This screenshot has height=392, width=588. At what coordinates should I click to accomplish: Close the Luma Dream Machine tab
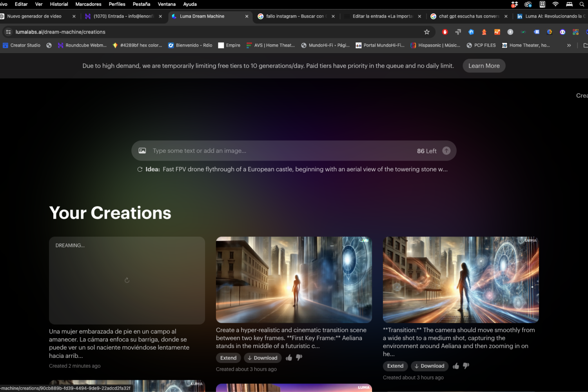[247, 16]
